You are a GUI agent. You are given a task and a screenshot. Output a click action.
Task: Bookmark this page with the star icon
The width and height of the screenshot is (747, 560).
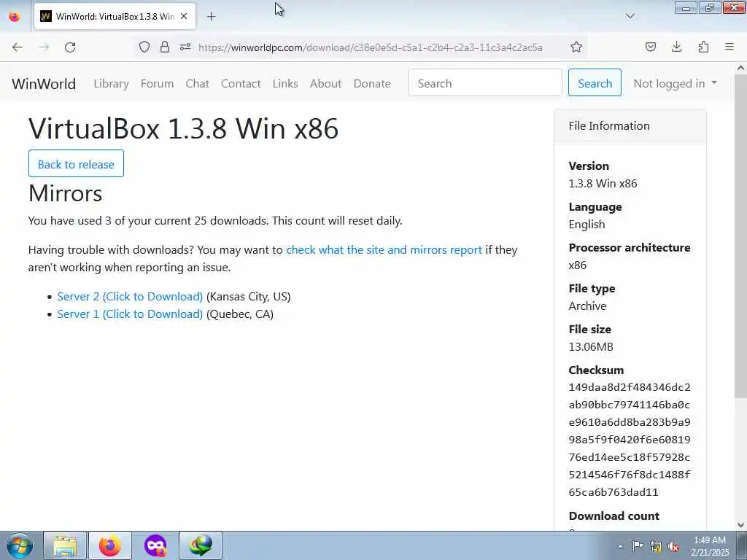click(x=576, y=47)
